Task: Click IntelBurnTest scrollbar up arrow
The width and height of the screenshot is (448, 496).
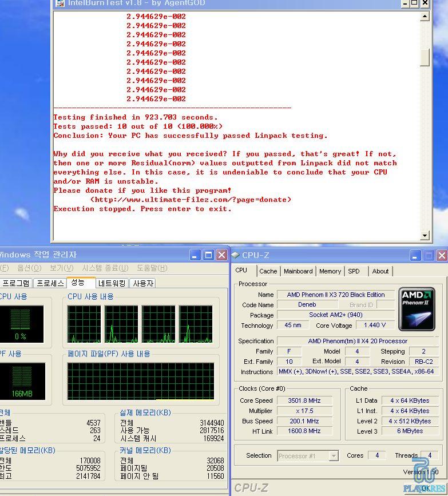Action: click(425, 17)
